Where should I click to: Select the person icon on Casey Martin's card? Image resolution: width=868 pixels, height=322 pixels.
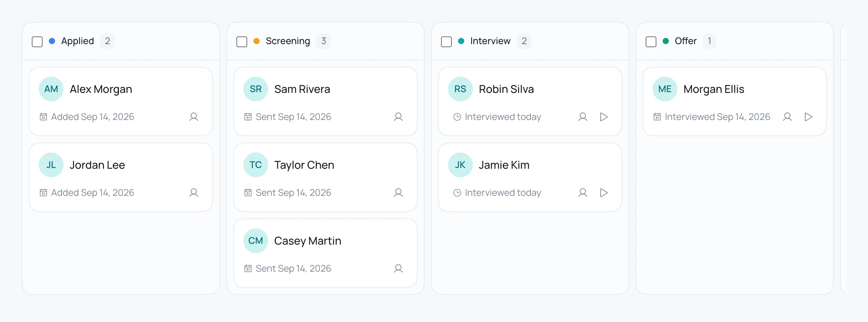click(x=398, y=269)
